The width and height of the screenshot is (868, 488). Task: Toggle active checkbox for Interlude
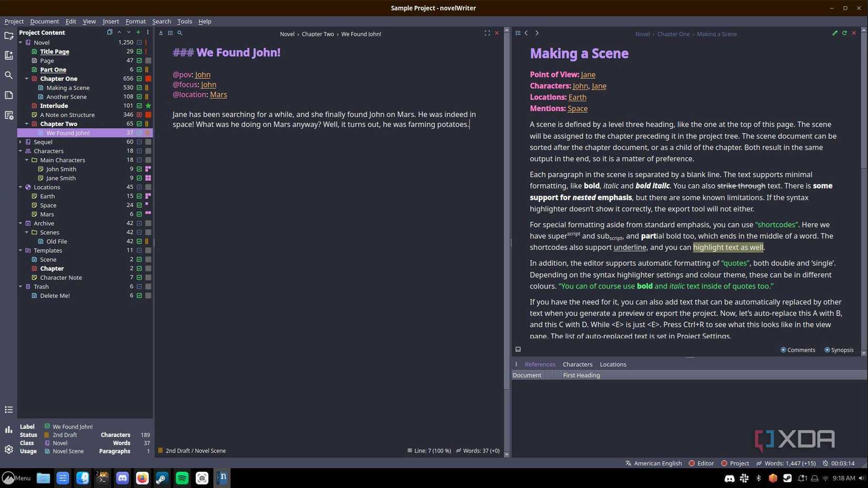pyautogui.click(x=139, y=106)
